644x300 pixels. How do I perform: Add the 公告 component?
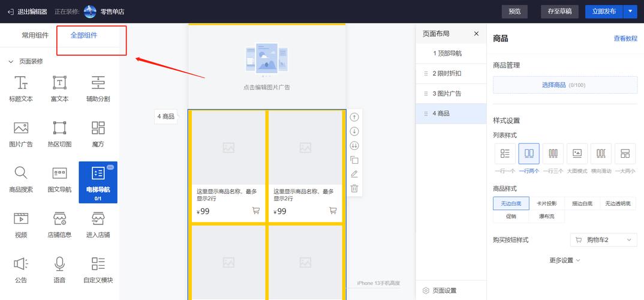(21, 270)
